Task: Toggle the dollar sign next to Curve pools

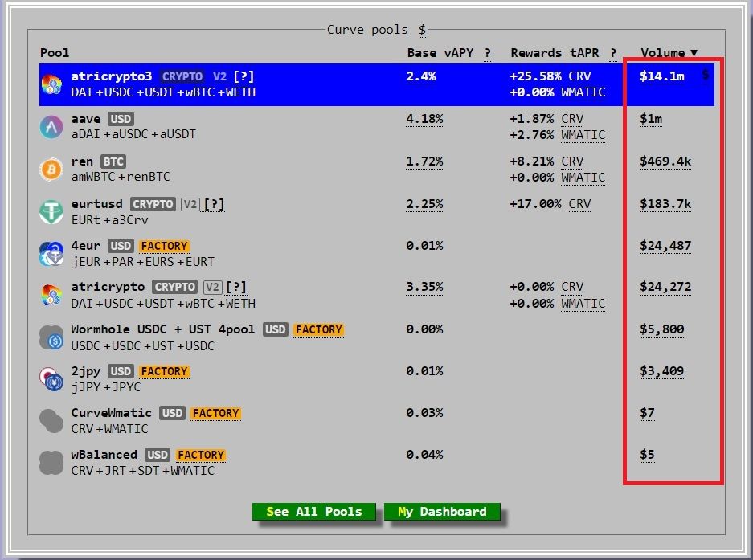Action: (422, 30)
